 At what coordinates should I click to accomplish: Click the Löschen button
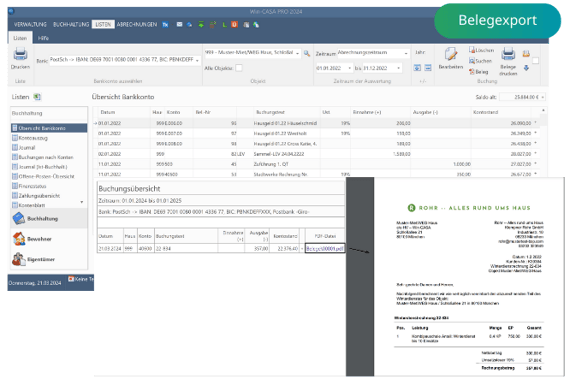481,50
